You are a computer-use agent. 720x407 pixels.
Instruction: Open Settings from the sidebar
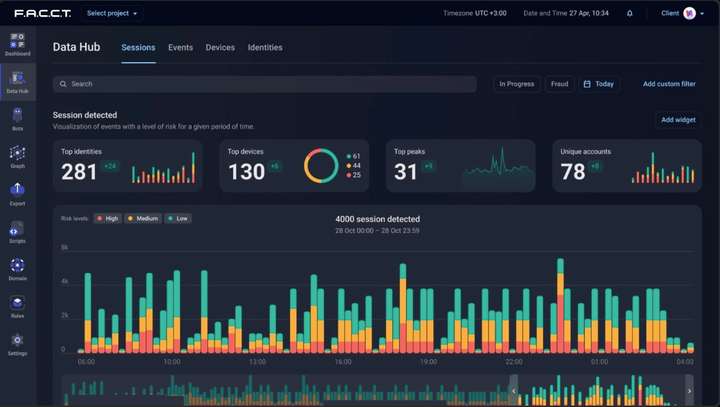pos(18,341)
